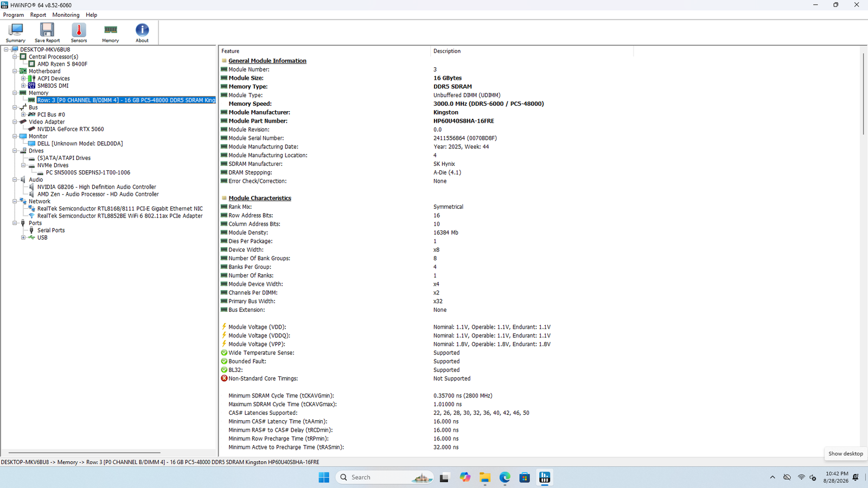Select the DELL monitor tree entry
Image resolution: width=868 pixels, height=488 pixels.
[80, 144]
